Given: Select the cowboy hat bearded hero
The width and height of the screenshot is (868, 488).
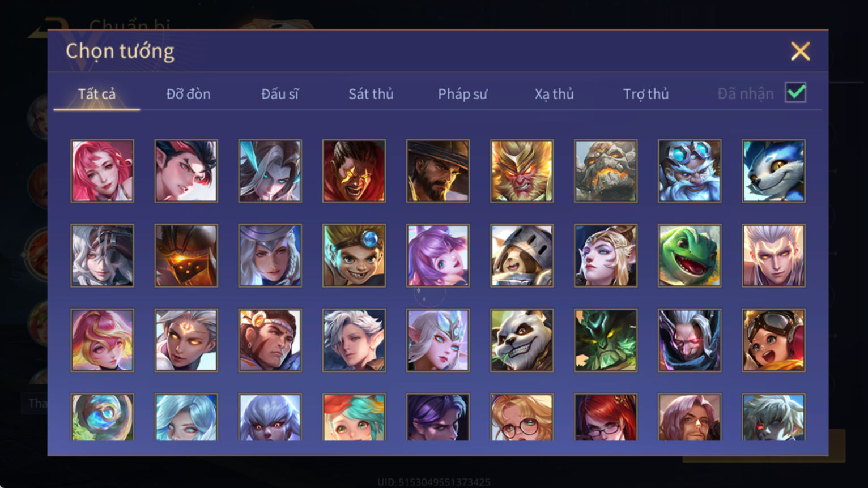Looking at the screenshot, I should (x=438, y=171).
